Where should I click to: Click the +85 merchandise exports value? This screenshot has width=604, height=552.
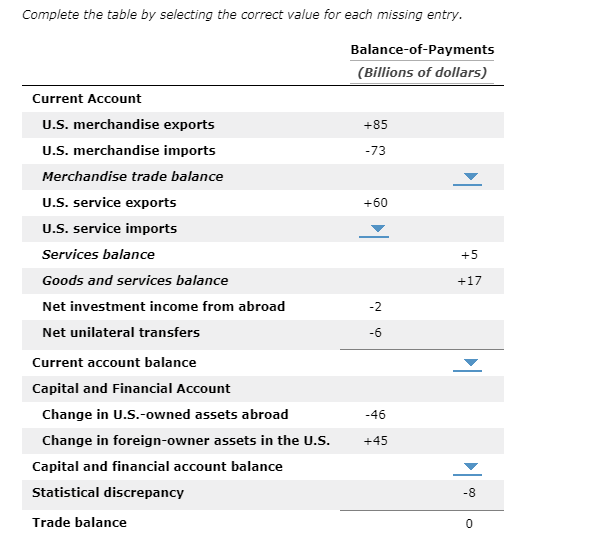click(x=376, y=125)
